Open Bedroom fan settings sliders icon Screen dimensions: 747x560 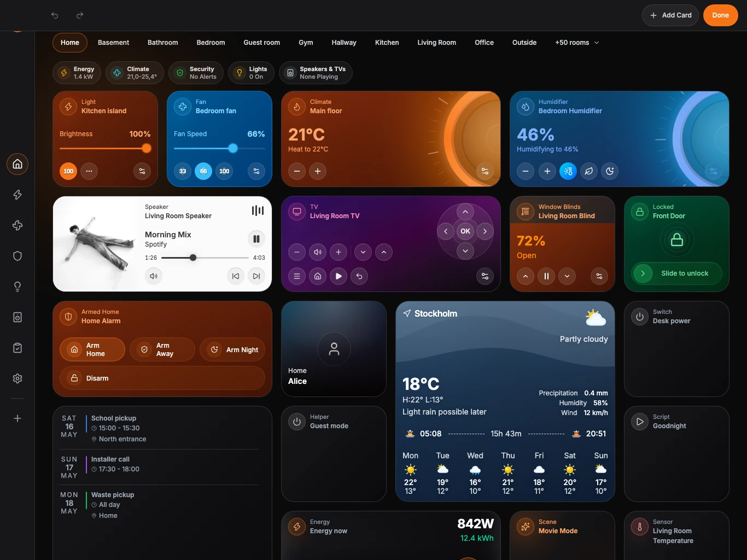pos(256,171)
